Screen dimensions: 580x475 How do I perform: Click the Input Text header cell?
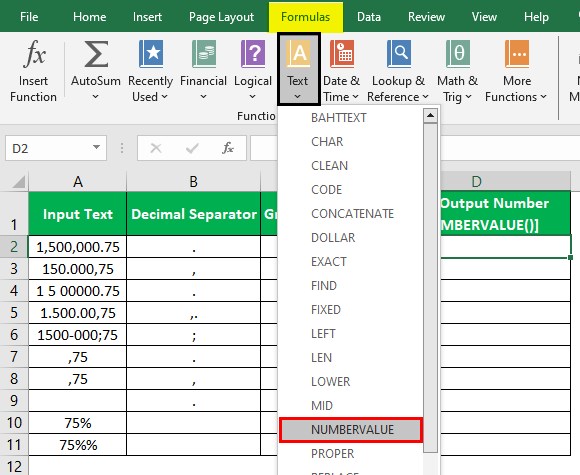click(x=78, y=213)
